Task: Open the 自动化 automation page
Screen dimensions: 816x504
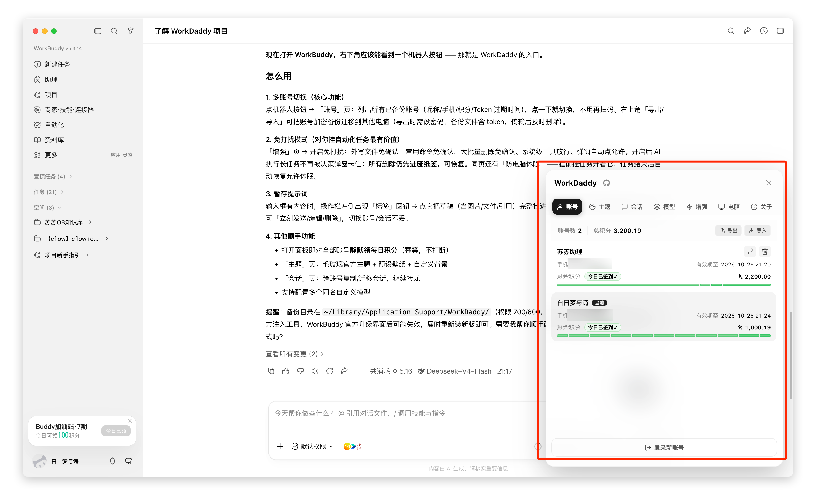Action: point(49,125)
